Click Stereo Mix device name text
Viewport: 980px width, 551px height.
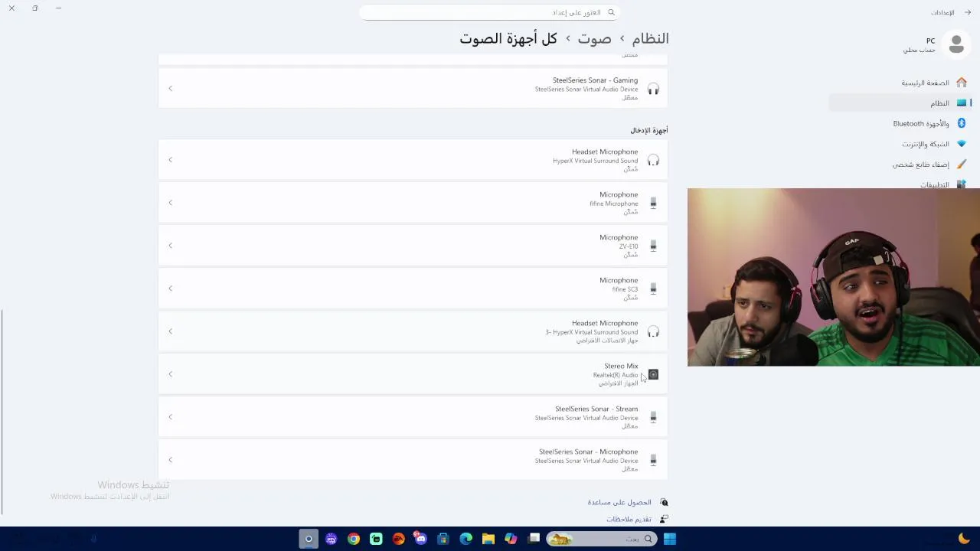[621, 366]
